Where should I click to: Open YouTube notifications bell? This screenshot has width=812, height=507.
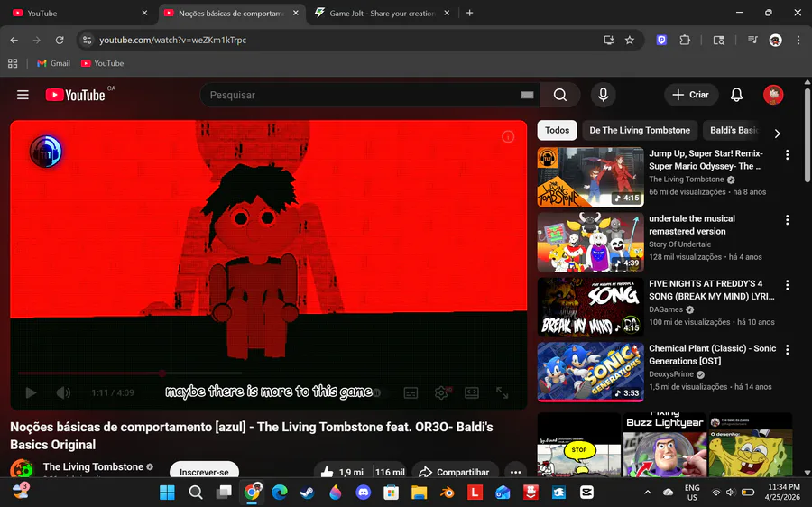tap(736, 95)
